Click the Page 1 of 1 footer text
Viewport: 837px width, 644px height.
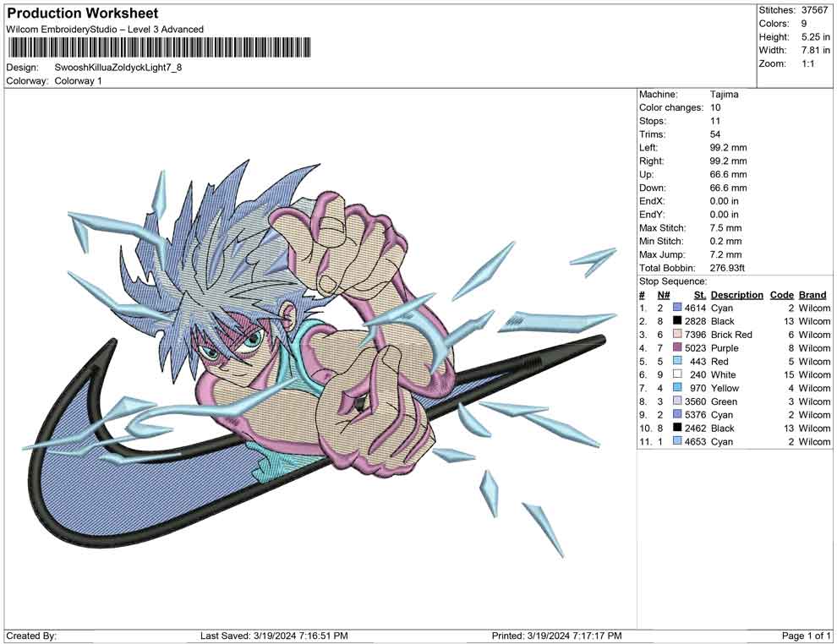806,636
